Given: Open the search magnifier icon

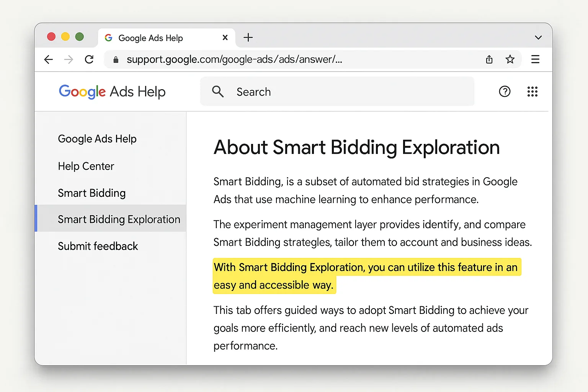Looking at the screenshot, I should point(218,91).
